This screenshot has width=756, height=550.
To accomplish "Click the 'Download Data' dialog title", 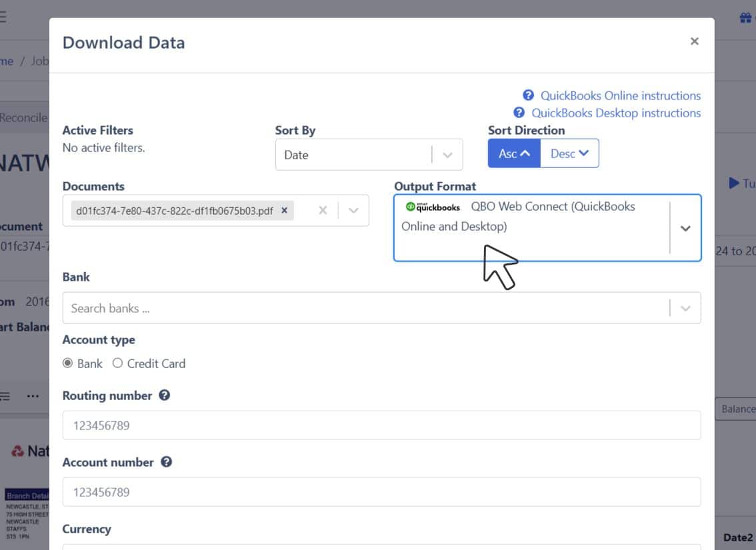I will [123, 43].
